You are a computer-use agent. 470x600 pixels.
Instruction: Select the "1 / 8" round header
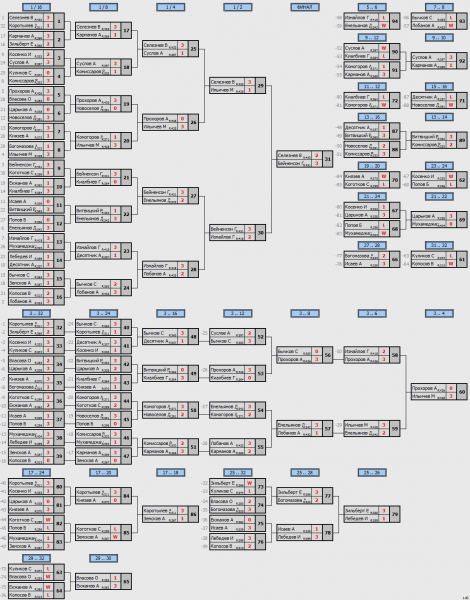pyautogui.click(x=103, y=7)
